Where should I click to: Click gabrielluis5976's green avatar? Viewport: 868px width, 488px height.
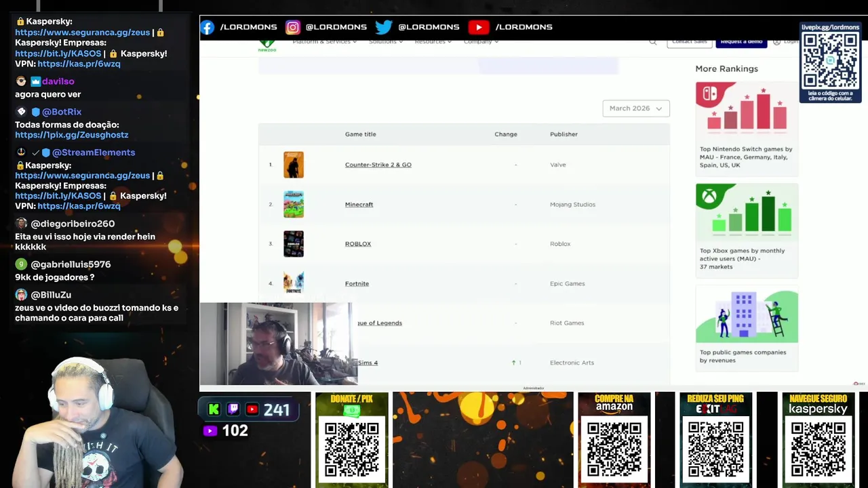point(21,264)
